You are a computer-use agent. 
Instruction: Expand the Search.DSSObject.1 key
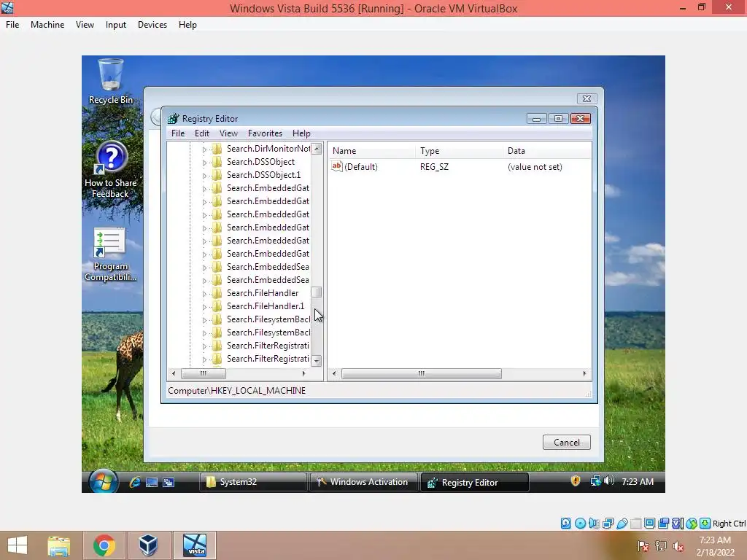(x=204, y=176)
